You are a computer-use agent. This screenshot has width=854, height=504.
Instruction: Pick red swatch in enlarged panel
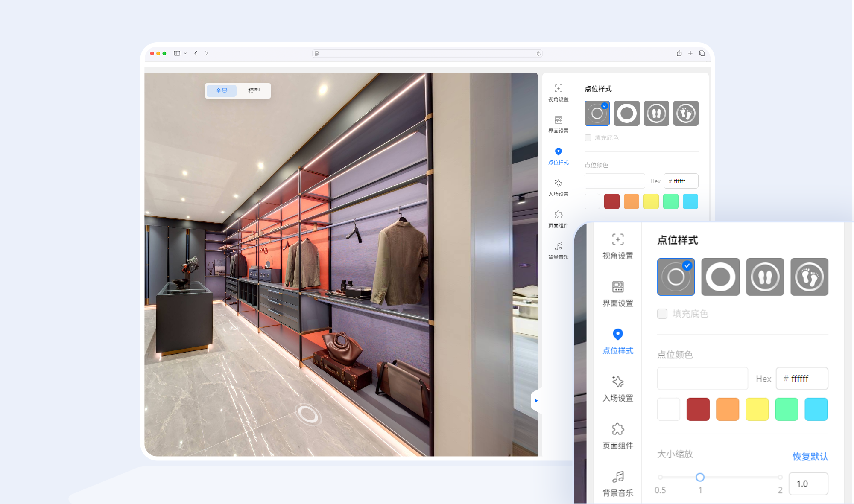pyautogui.click(x=698, y=409)
